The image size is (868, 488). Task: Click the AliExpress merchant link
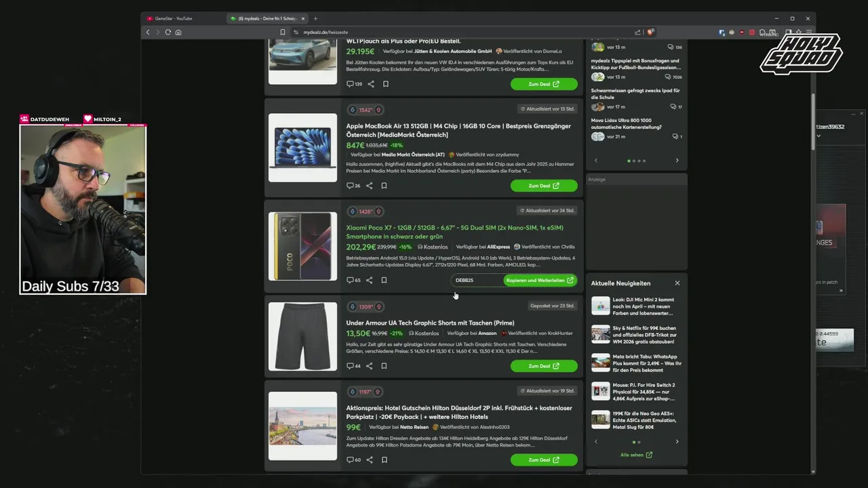[x=498, y=247]
